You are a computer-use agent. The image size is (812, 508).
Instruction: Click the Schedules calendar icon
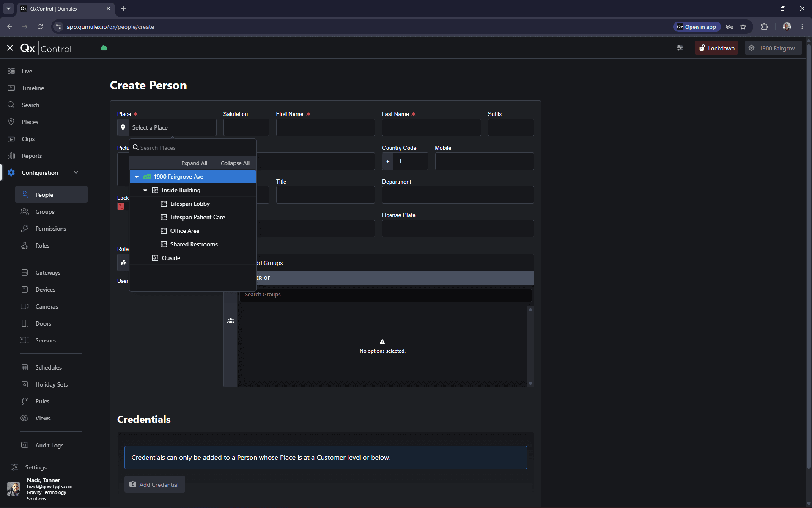[25, 367]
